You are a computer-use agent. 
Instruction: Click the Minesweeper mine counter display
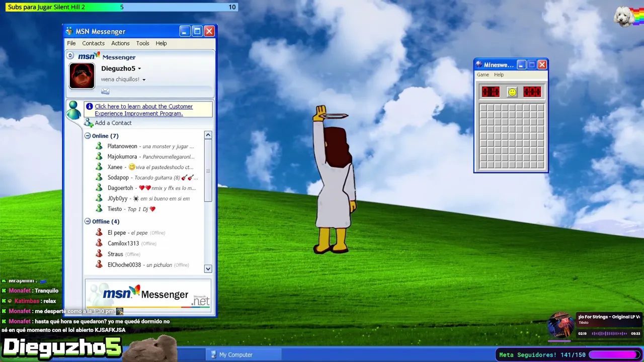pos(491,92)
